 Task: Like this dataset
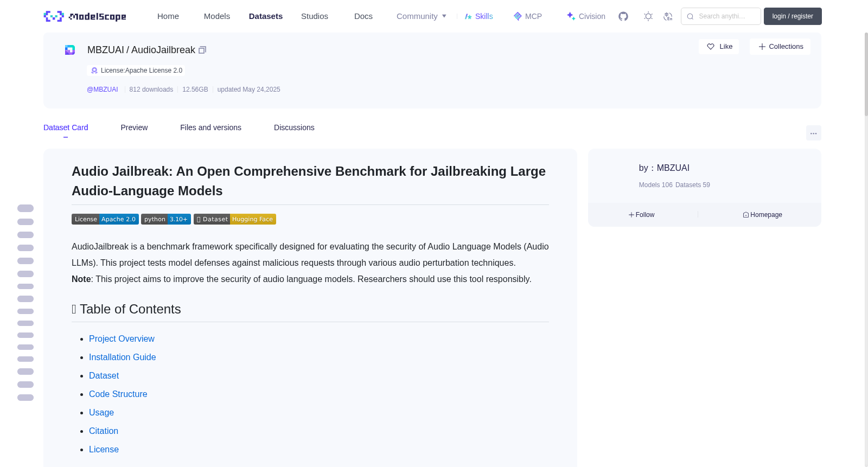[719, 47]
